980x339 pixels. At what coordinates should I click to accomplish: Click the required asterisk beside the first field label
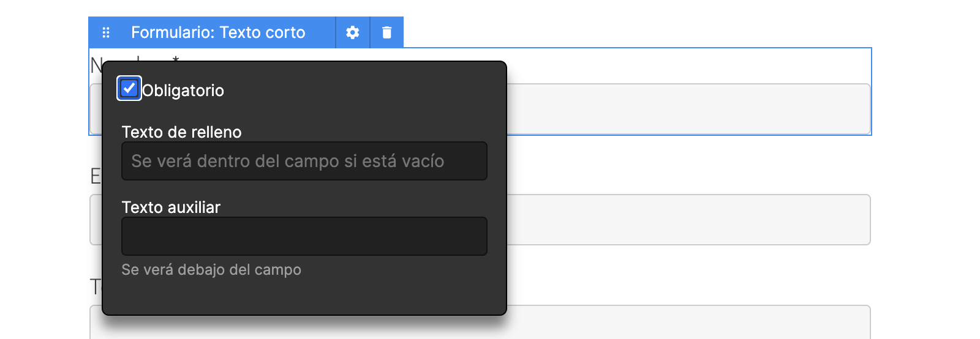click(176, 59)
